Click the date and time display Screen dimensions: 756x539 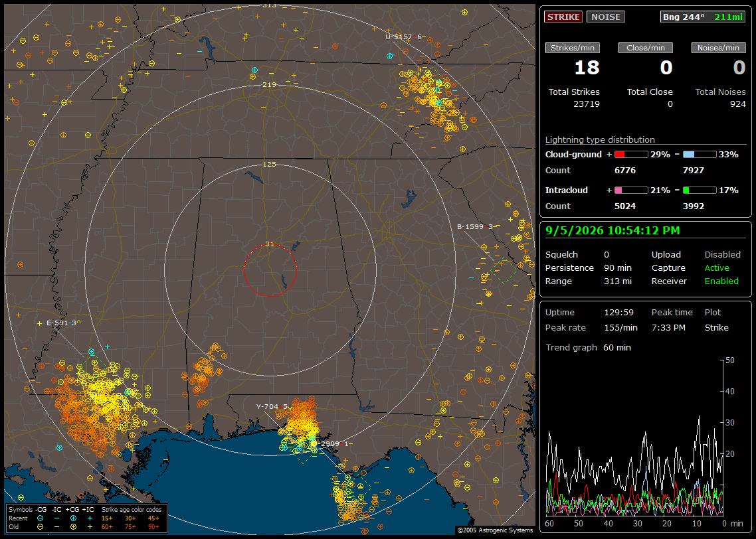613,230
